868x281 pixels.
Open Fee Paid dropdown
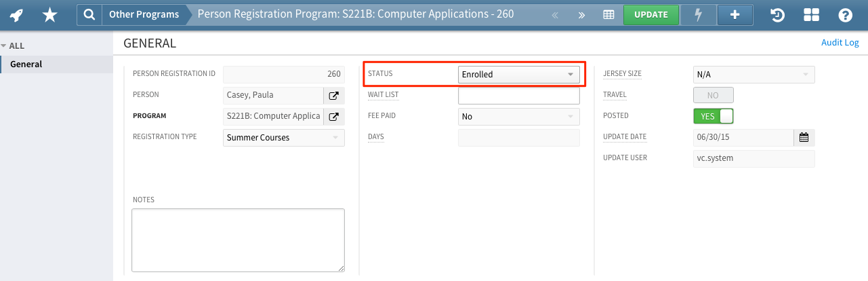pos(519,116)
